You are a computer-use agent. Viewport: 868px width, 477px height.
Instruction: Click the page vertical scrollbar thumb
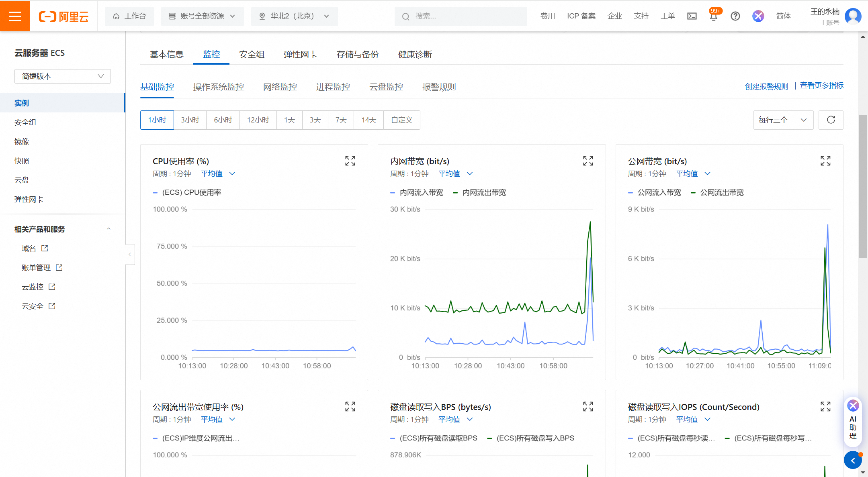pos(863,186)
